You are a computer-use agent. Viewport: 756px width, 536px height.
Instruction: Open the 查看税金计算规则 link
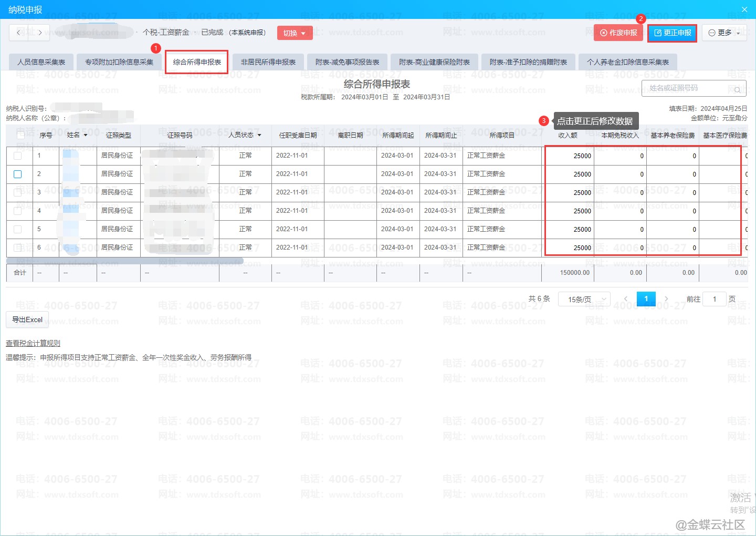[33, 343]
